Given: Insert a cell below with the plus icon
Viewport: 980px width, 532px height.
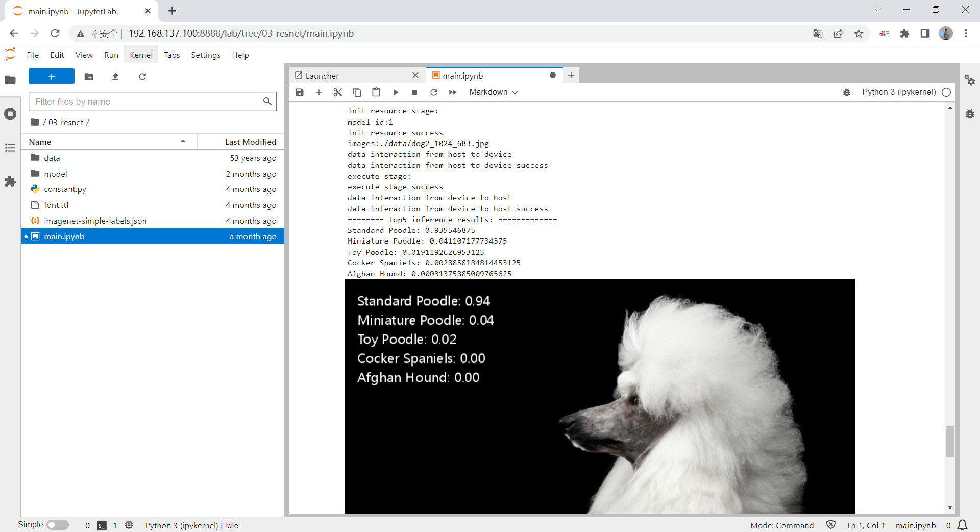Looking at the screenshot, I should coord(319,92).
